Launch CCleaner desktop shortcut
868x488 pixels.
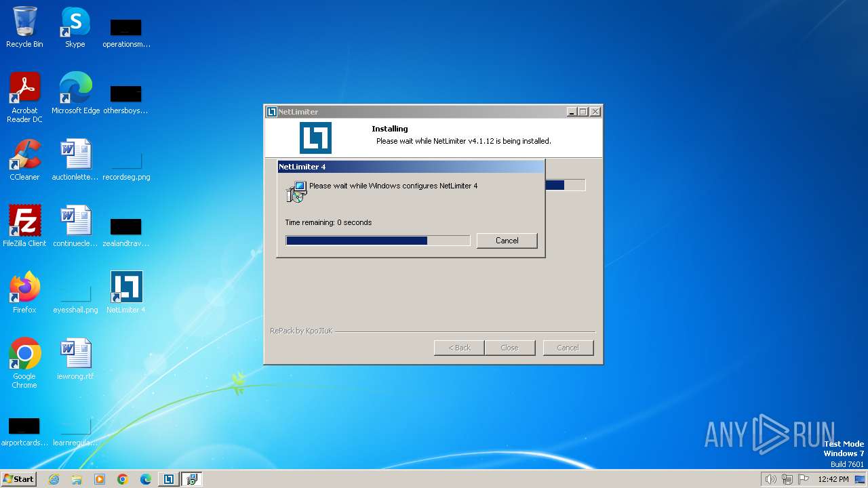click(x=24, y=161)
